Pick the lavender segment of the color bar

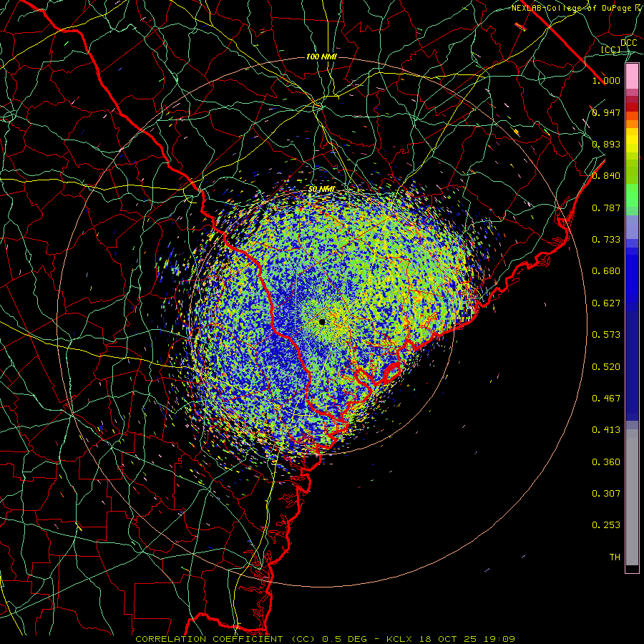(x=632, y=227)
